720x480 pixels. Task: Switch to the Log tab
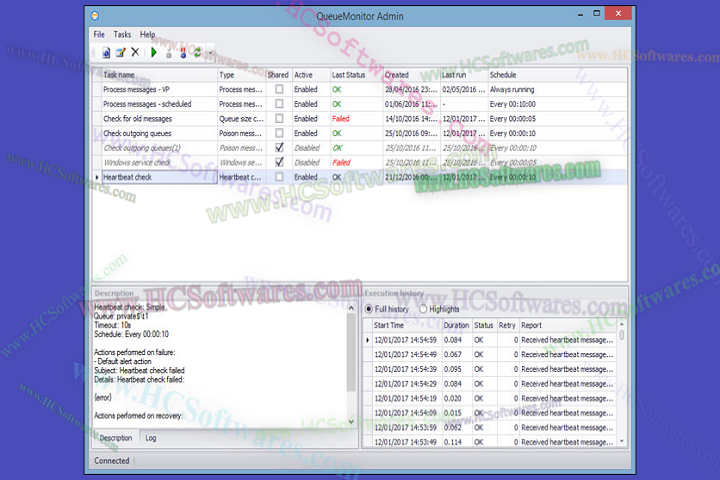click(x=151, y=438)
